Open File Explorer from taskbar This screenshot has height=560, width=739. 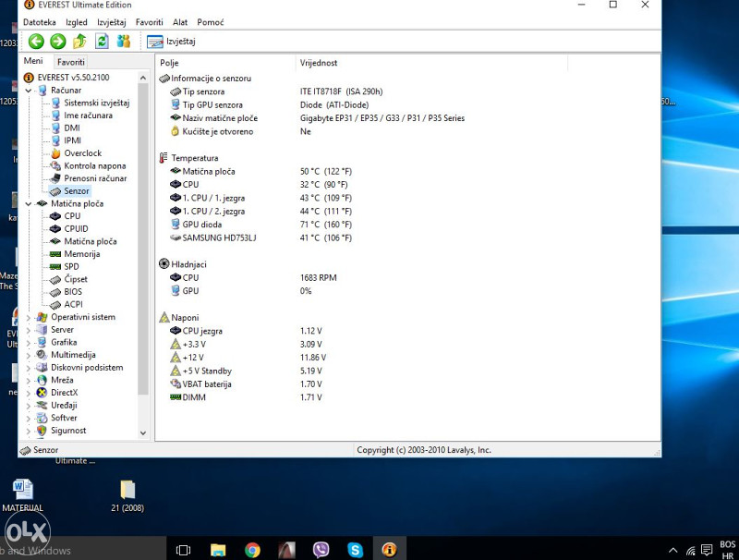click(x=218, y=550)
